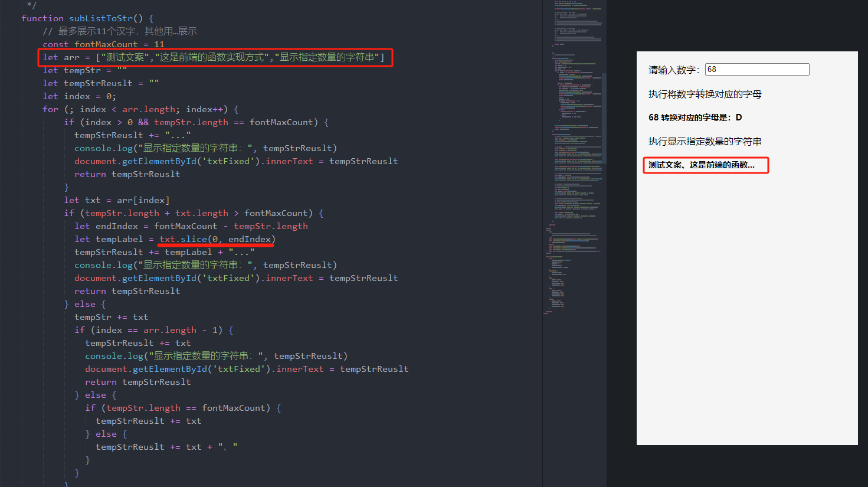Select the result text 68 转换对应的字母是: D
This screenshot has height=487, width=868.
[695, 117]
